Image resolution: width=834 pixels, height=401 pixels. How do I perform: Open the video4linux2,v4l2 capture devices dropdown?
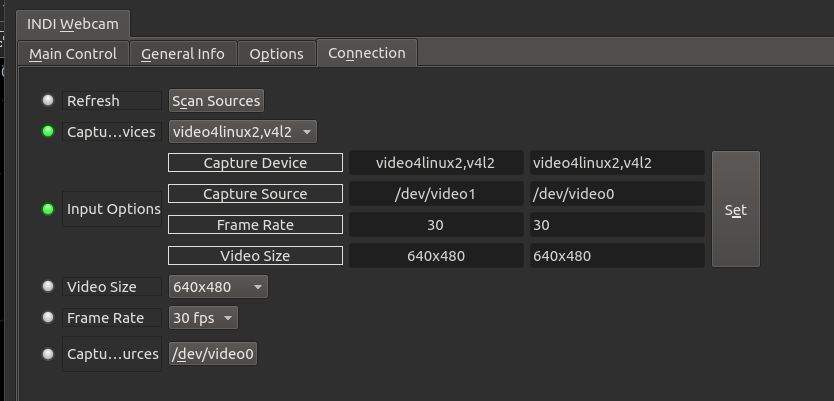(242, 131)
